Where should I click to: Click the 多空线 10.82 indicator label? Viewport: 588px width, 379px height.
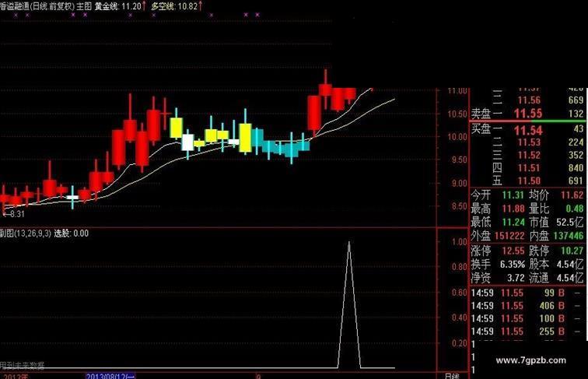[177, 6]
